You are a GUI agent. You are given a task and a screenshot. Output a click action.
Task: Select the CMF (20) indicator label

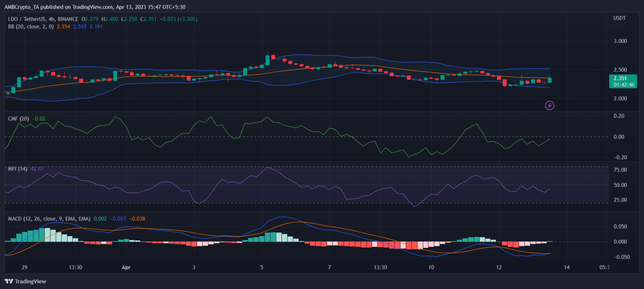18,119
